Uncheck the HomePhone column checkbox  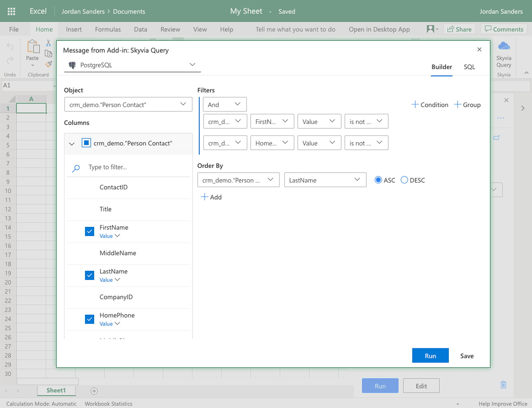point(89,319)
